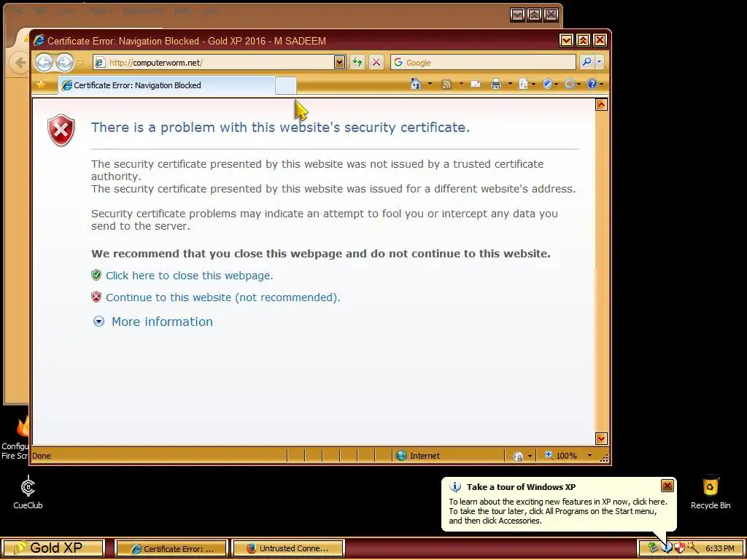Image resolution: width=747 pixels, height=560 pixels.
Task: Open the Help question mark menu
Action: click(595, 85)
